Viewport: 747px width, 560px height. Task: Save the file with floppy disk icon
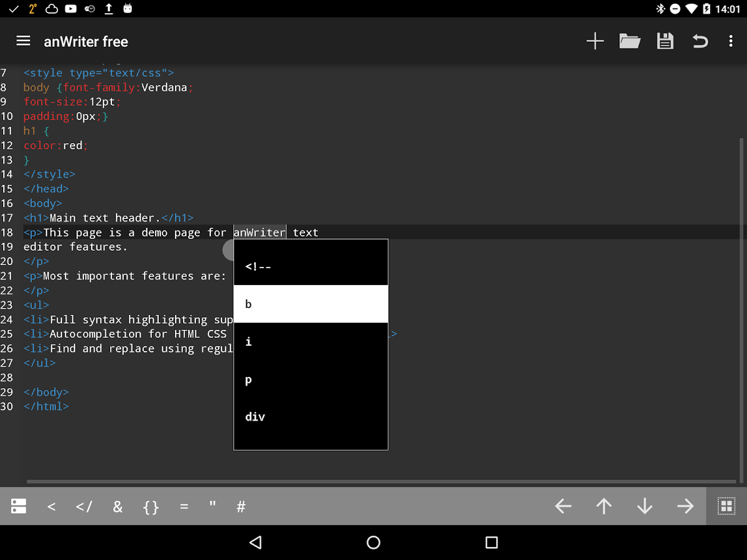[x=665, y=42]
